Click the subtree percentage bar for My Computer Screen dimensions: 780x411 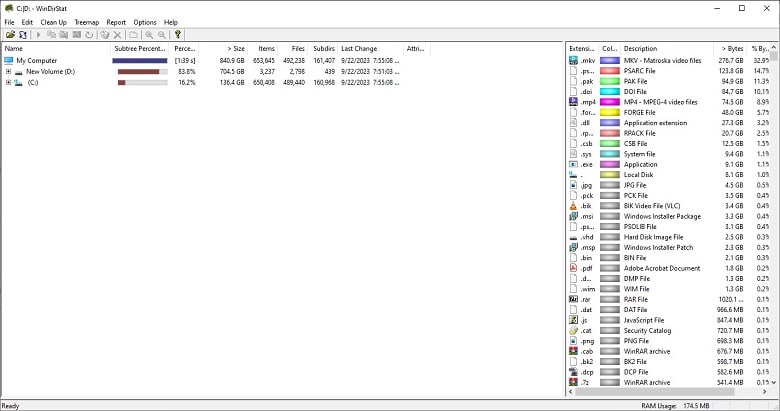click(140, 61)
